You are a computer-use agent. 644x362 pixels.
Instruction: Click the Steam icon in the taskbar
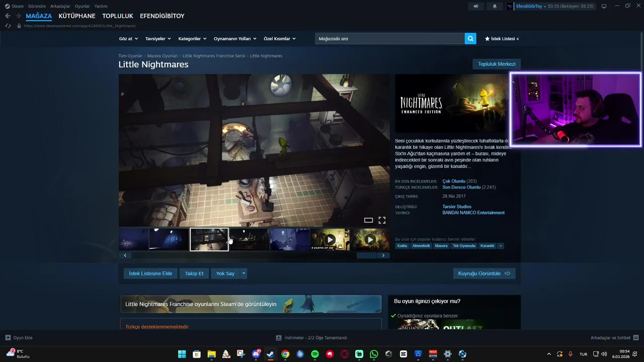[270, 354]
